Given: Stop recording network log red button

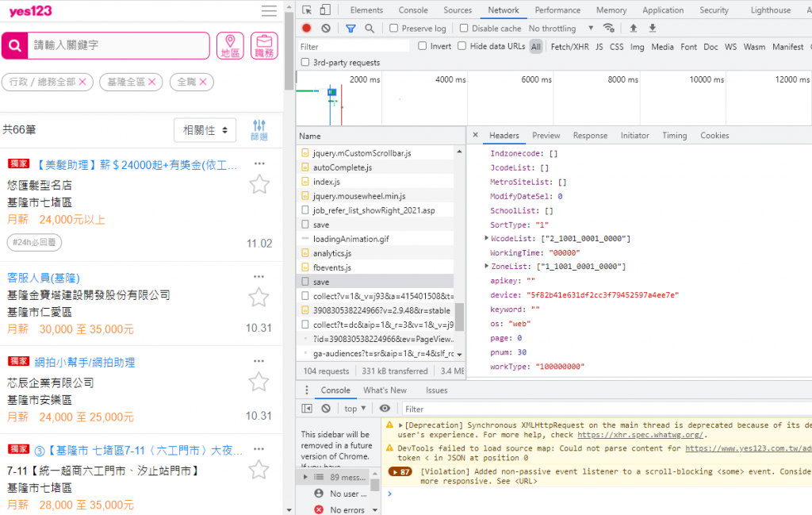Looking at the screenshot, I should (x=307, y=28).
